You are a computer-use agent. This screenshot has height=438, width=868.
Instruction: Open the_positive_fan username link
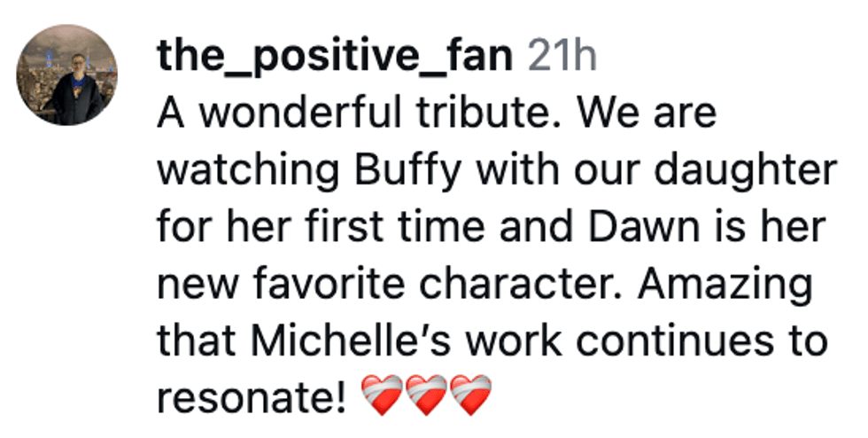point(336,59)
